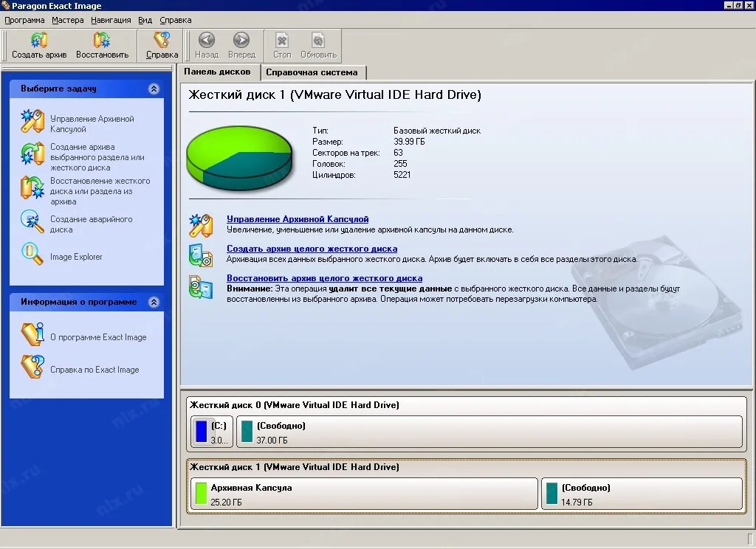Collapse the Выберите задачу panel
This screenshot has height=549, width=756.
click(154, 89)
